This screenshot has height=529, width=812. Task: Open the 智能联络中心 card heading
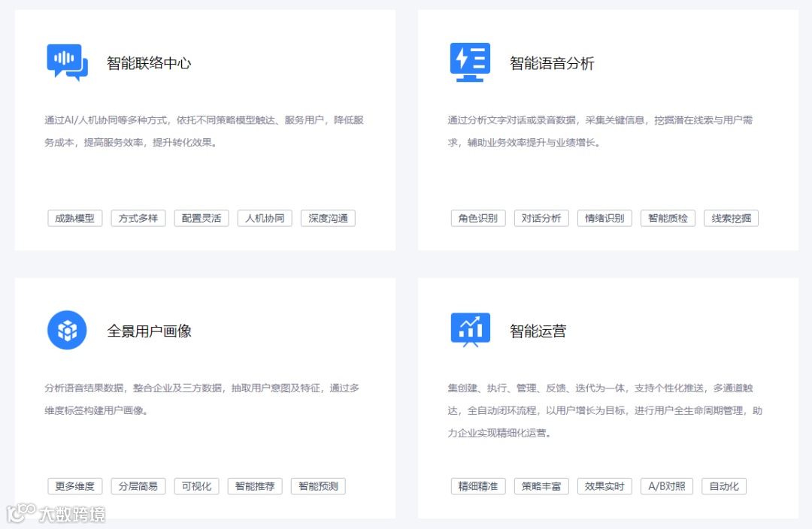148,64
